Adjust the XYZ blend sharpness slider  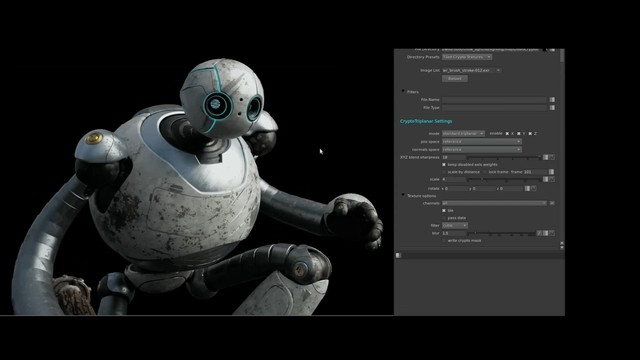(x=504, y=157)
